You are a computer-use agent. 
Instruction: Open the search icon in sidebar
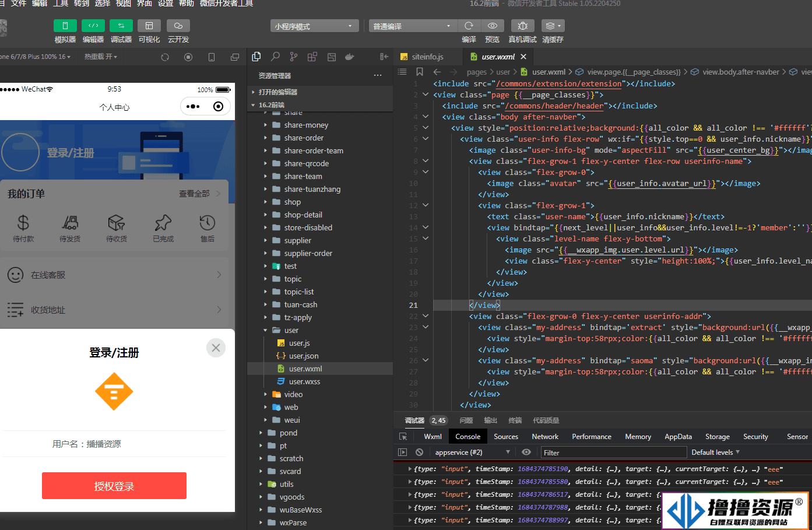[x=275, y=57]
